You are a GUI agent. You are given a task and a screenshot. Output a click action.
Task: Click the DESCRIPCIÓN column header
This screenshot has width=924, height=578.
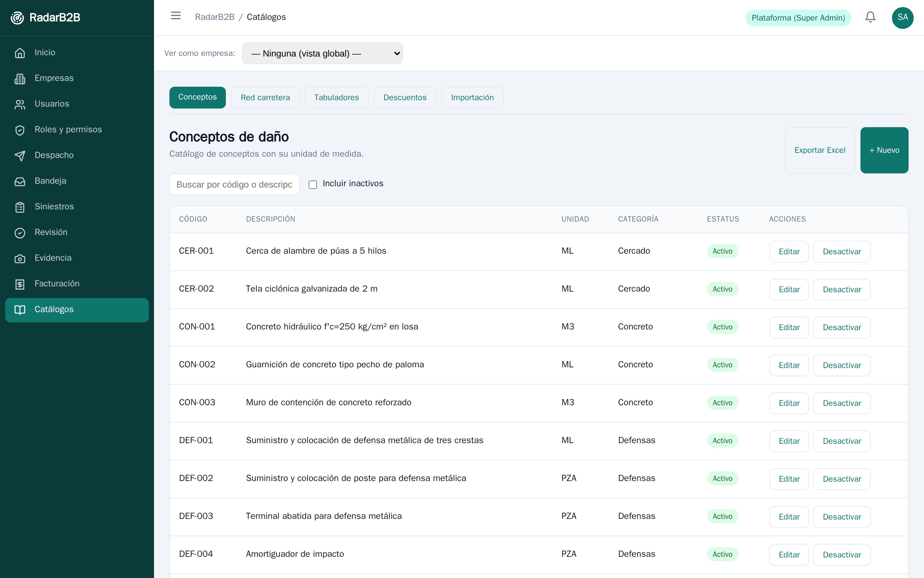click(270, 219)
